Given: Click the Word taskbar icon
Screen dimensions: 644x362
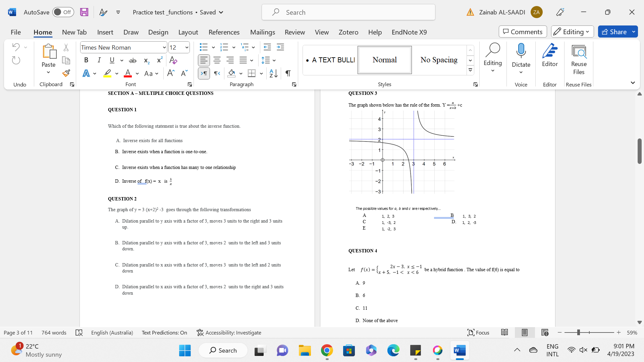Looking at the screenshot, I should pos(459,350).
